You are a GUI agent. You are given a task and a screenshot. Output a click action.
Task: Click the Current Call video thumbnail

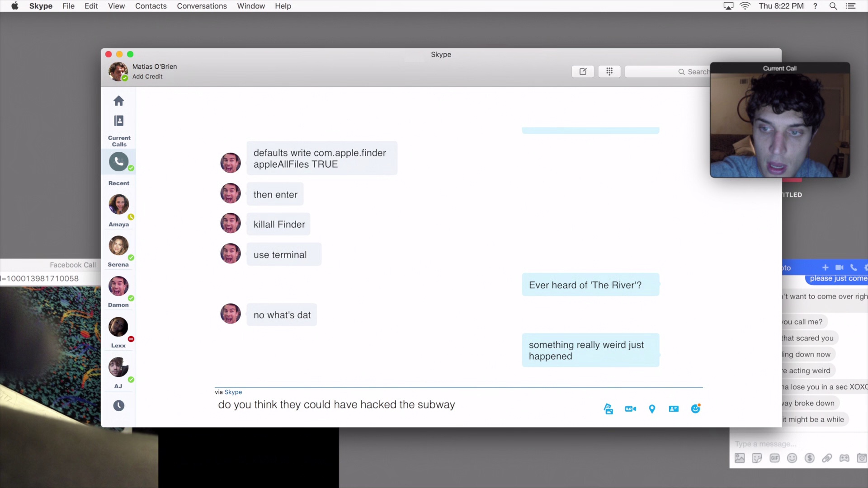779,124
